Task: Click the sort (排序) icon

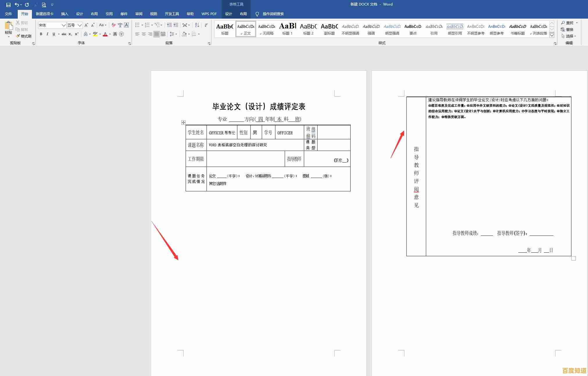Action: (x=197, y=25)
